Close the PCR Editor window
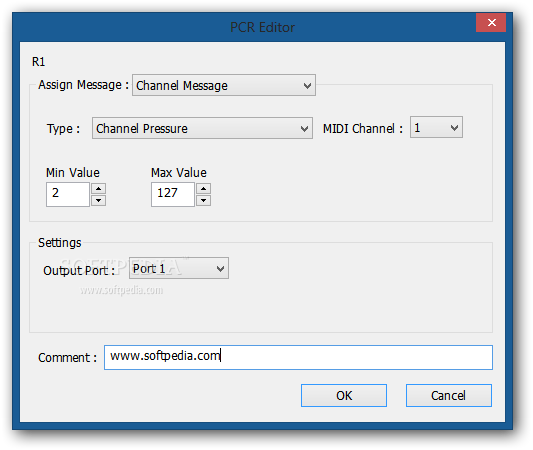The width and height of the screenshot is (533, 450). pyautogui.click(x=491, y=23)
